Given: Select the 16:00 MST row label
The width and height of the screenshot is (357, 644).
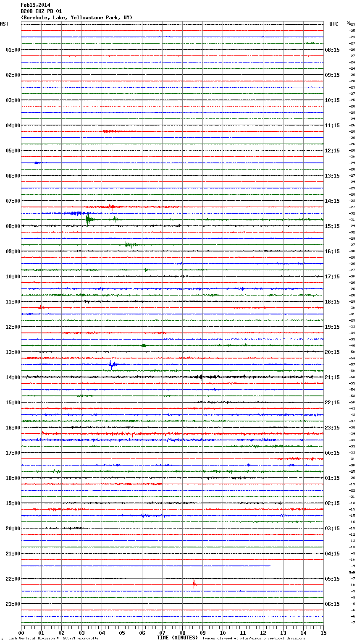Looking at the screenshot, I should (13, 428).
